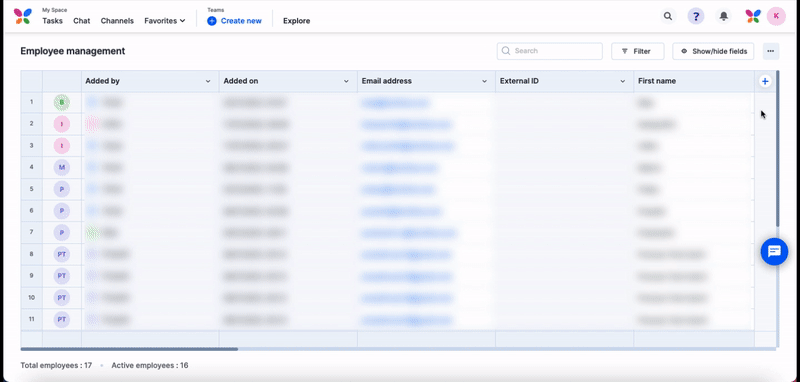Image resolution: width=800 pixels, height=382 pixels.
Task: Open the Explore menu item
Action: pyautogui.click(x=296, y=21)
